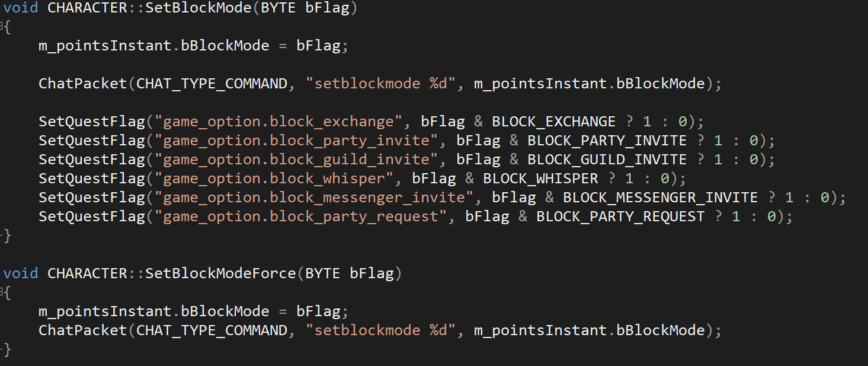Click the first SetQuestFlag call

92,122
